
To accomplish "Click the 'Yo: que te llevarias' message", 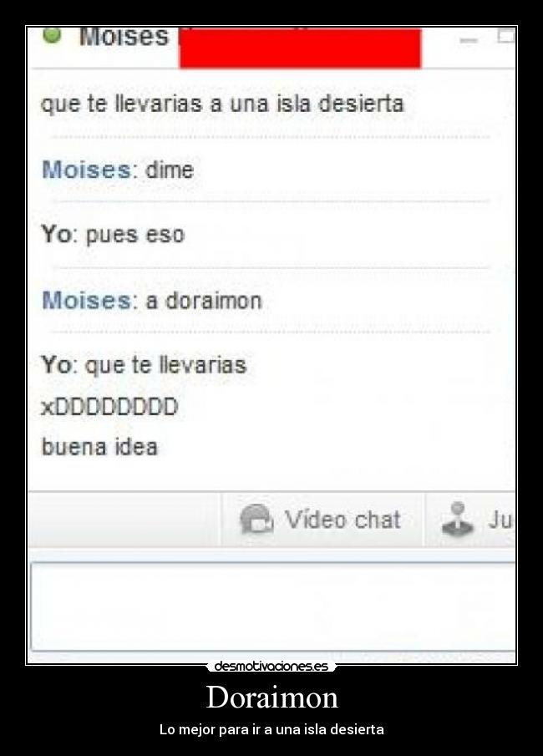I will [144, 365].
